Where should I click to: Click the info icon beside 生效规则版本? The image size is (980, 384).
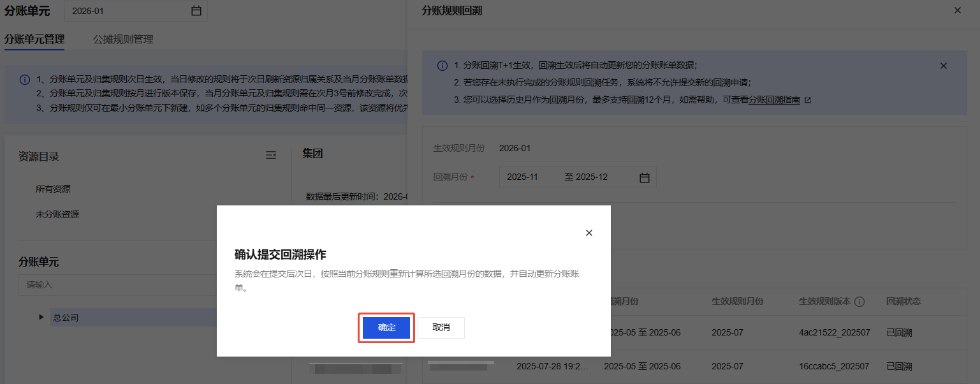(859, 302)
